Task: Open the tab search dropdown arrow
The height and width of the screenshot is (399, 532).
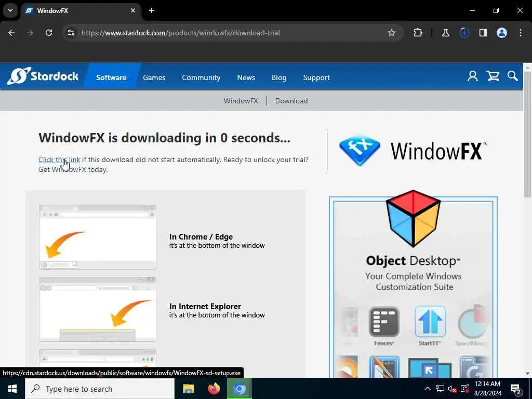Action: coord(10,10)
